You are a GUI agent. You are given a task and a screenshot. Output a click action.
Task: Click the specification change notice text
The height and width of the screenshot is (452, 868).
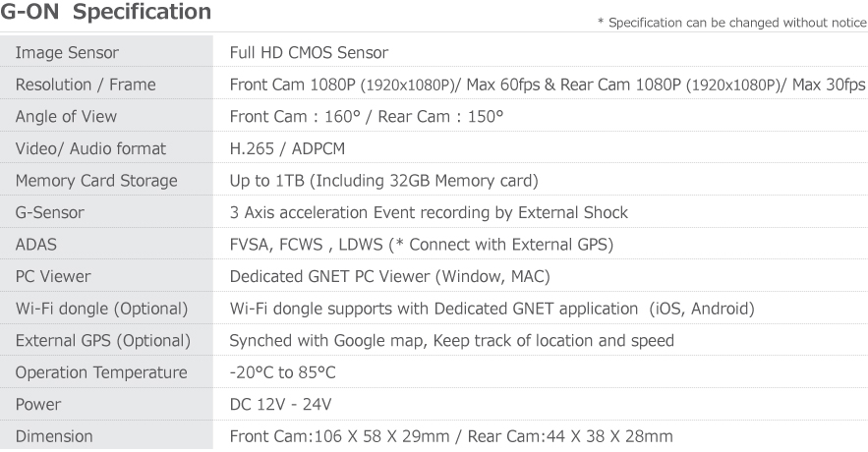[732, 23]
